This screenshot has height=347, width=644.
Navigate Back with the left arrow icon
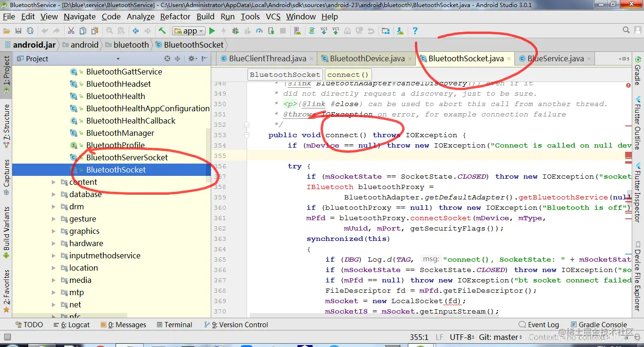pyautogui.click(x=136, y=31)
